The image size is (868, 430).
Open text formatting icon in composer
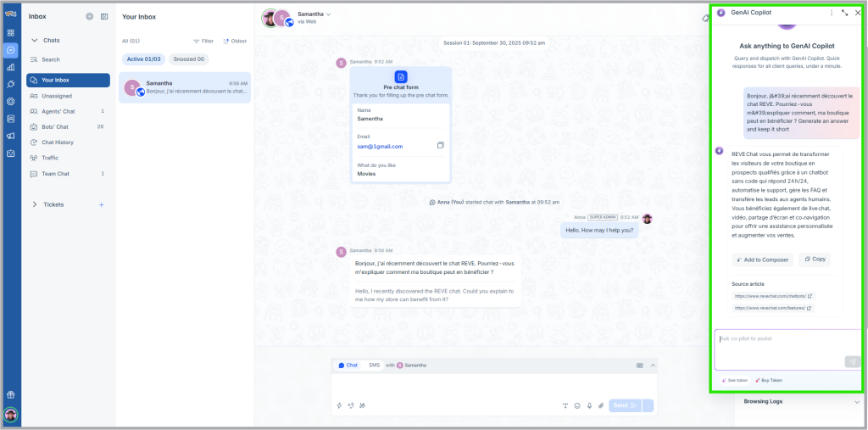tap(565, 405)
